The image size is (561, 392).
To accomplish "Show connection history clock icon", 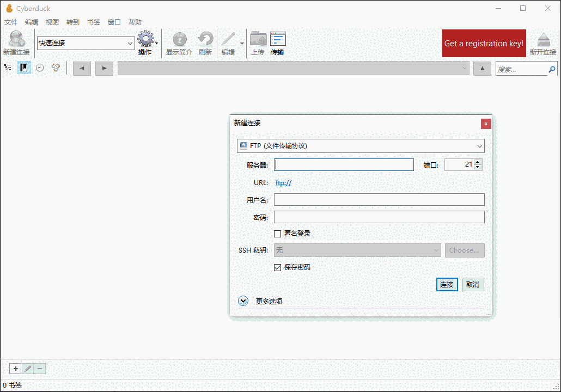I will pos(40,68).
